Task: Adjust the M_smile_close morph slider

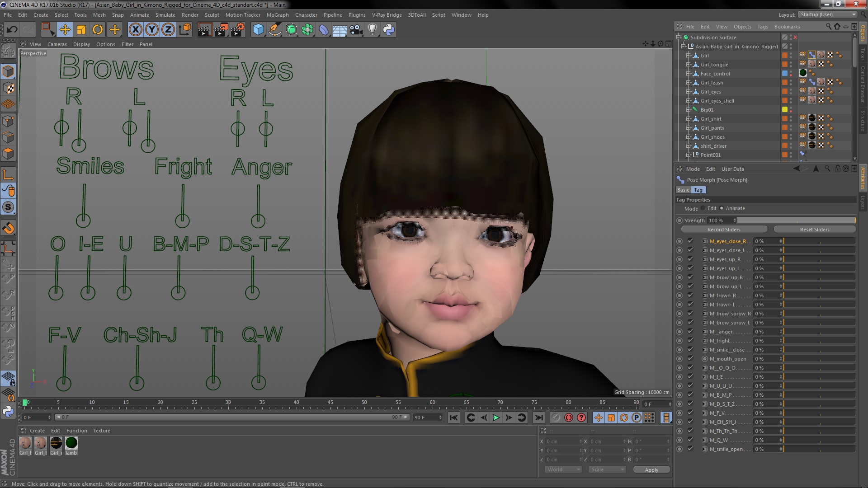Action: pyautogui.click(x=820, y=350)
